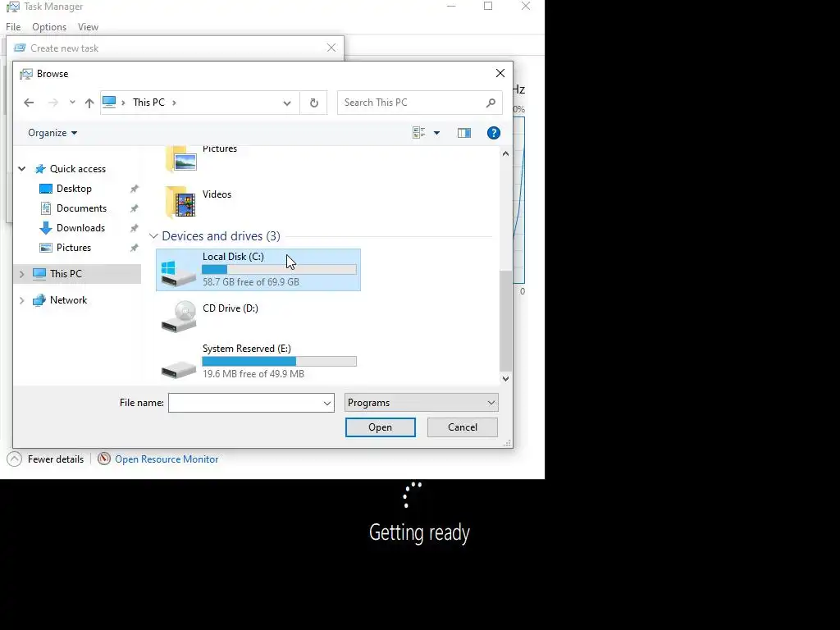Select the Videos folder icon

(180, 202)
